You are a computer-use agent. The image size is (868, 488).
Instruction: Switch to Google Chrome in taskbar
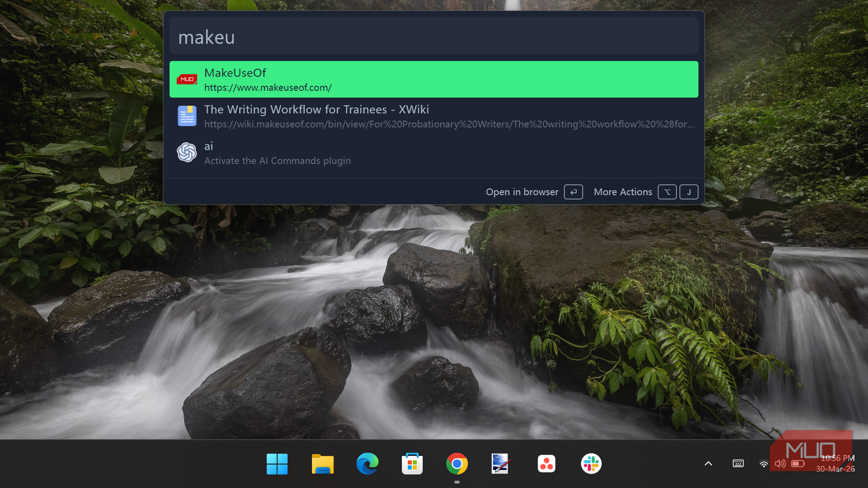coord(457,464)
